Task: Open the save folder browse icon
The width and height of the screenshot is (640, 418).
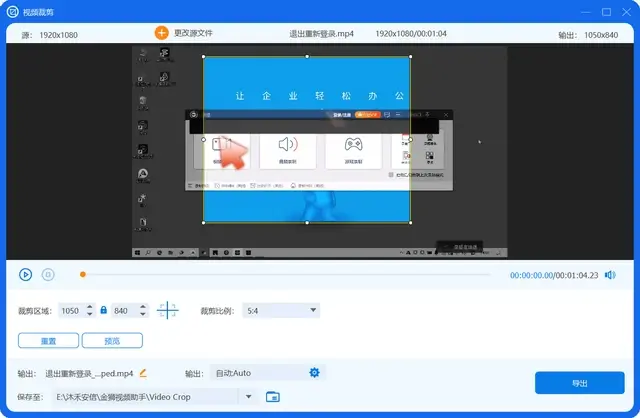Action: (x=273, y=396)
